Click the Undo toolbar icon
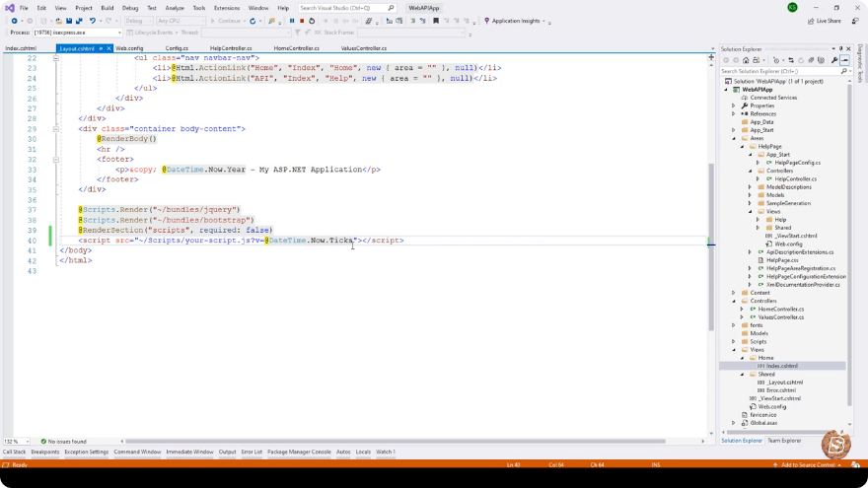The height and width of the screenshot is (488, 868). [x=93, y=21]
